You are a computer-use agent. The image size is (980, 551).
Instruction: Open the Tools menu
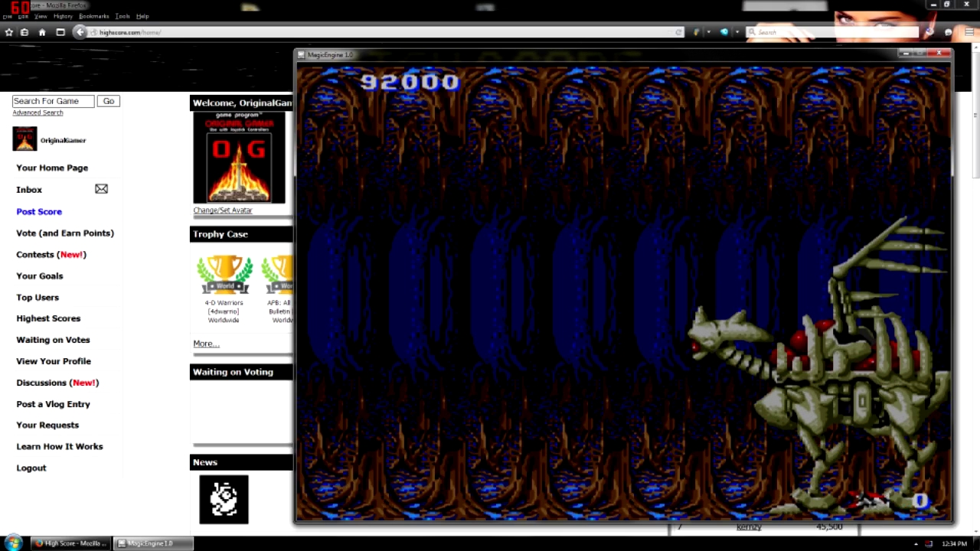(x=122, y=16)
